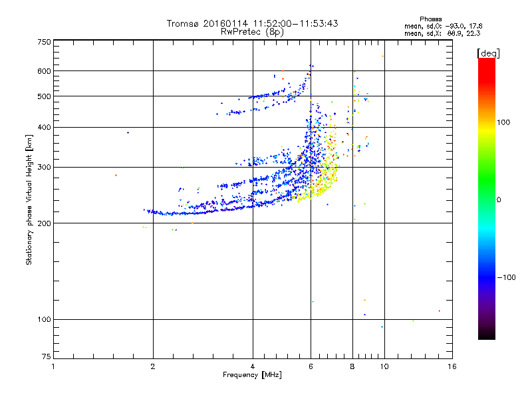Viewport: 532px width, 399px height.
Task: Click the '100' y-axis tick label
Action: tap(44, 319)
